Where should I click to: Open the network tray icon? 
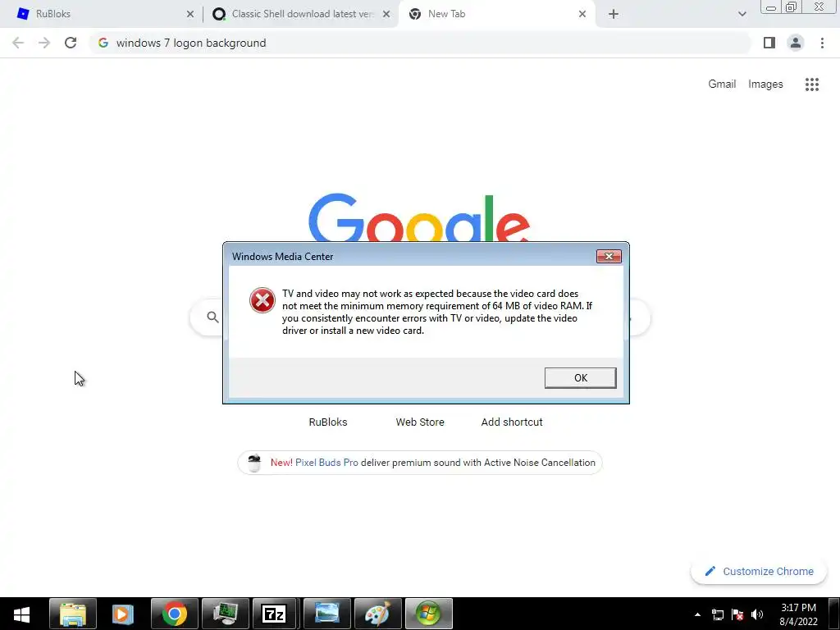click(718, 614)
